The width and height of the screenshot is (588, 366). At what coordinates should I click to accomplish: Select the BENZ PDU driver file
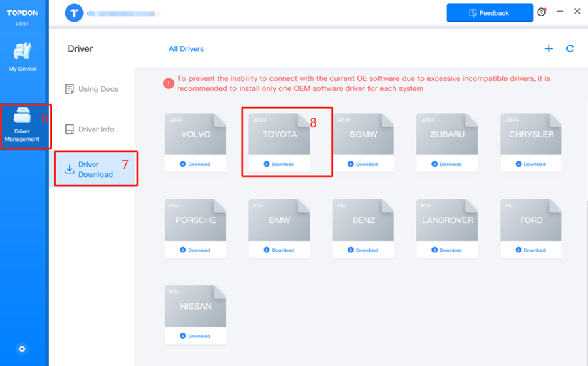[363, 220]
